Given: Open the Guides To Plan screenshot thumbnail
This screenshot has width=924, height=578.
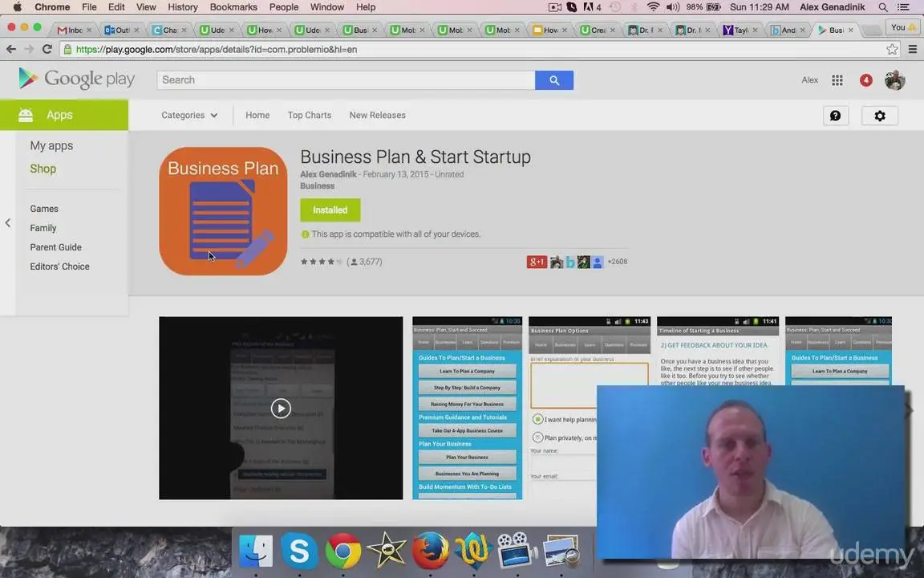Looking at the screenshot, I should 468,408.
